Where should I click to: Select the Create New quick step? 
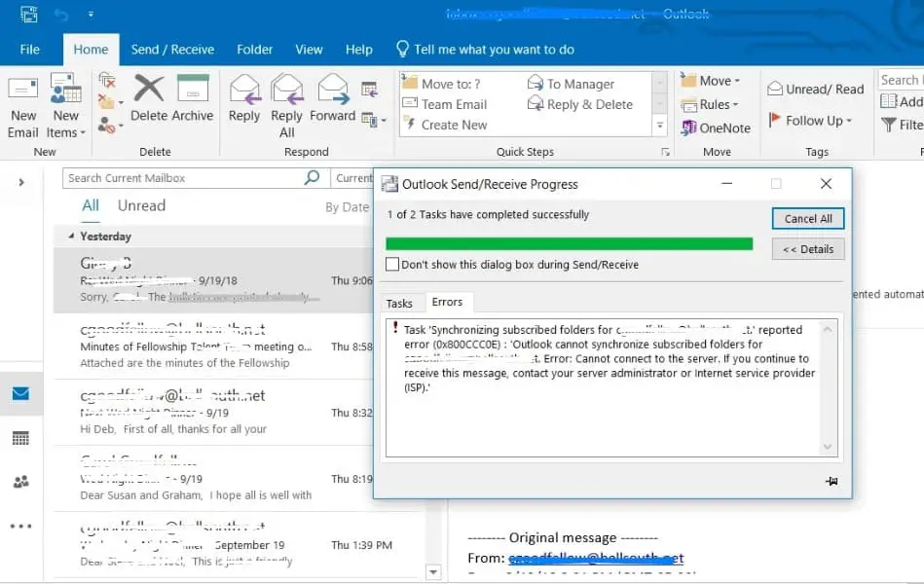click(x=445, y=125)
